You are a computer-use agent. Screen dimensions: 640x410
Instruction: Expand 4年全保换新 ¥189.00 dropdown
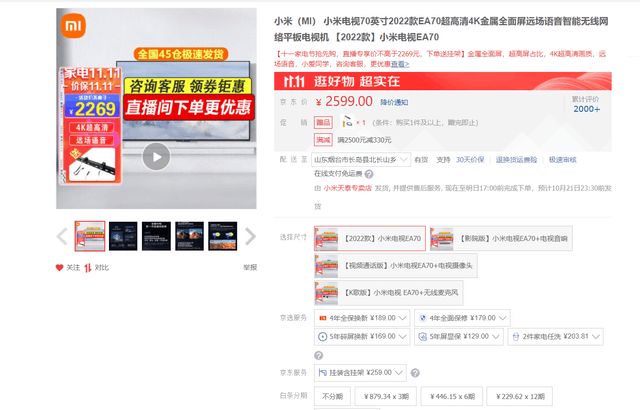click(x=362, y=318)
